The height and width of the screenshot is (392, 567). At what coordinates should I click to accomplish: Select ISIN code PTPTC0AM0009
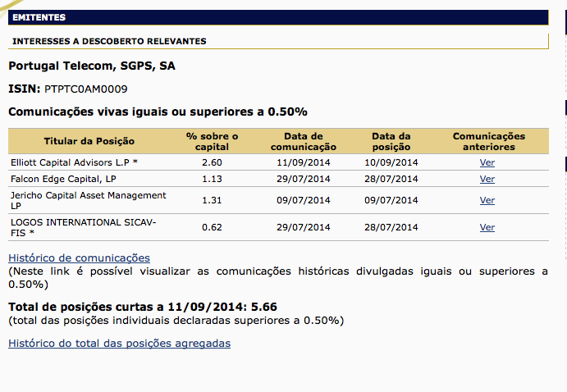(85, 89)
